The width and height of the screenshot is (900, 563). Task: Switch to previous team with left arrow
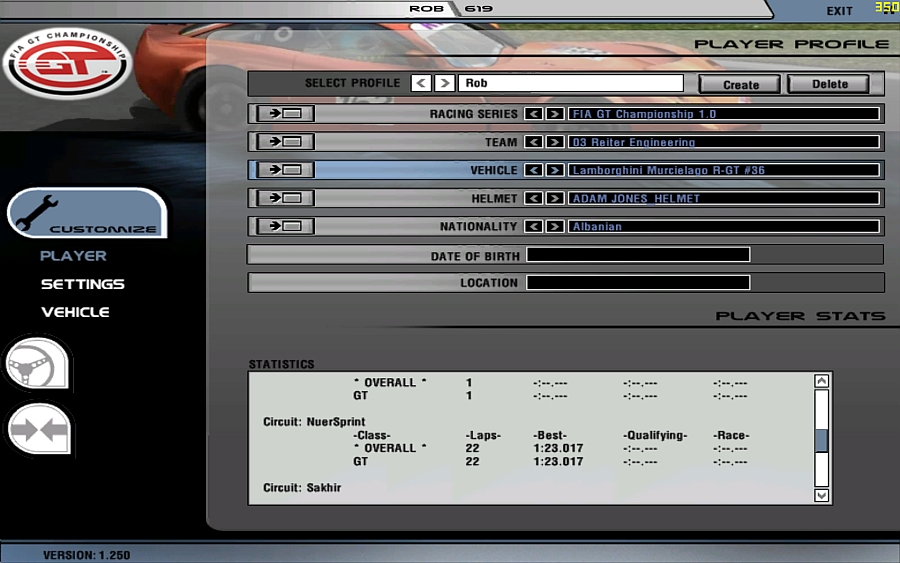pyautogui.click(x=534, y=142)
